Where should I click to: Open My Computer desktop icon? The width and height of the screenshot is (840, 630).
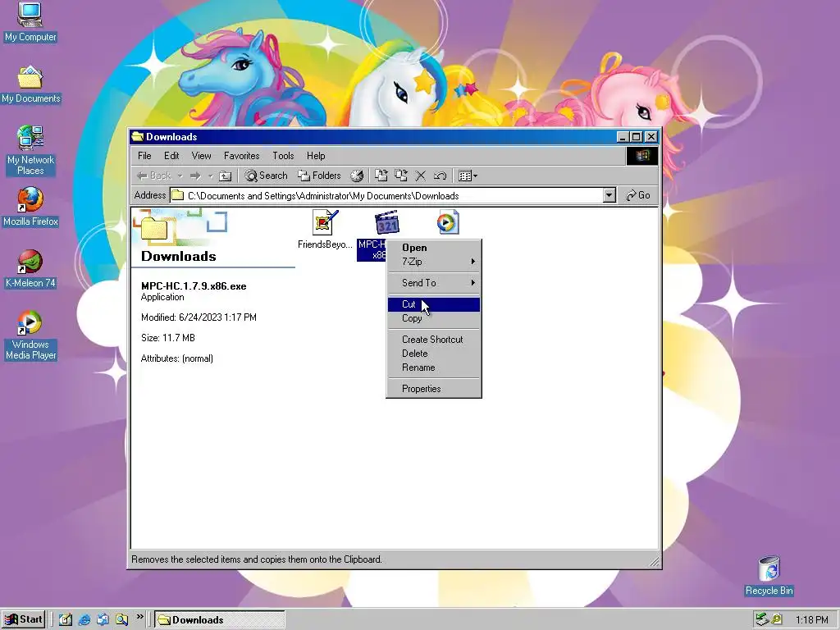click(30, 21)
